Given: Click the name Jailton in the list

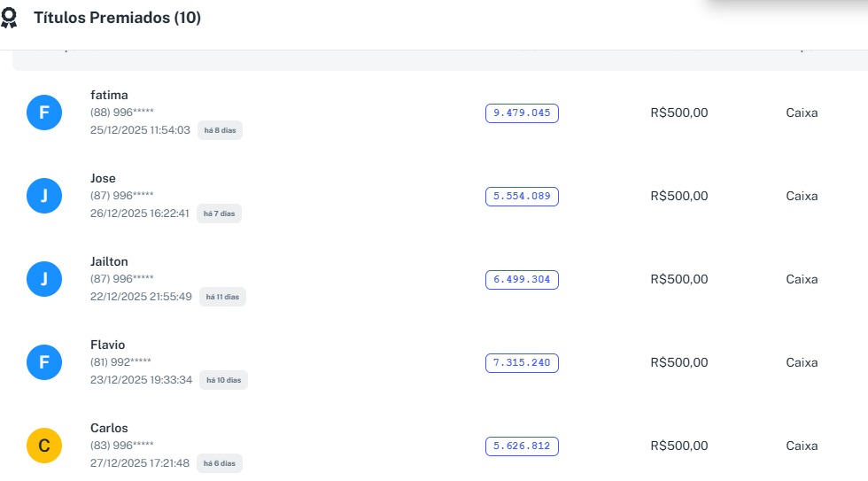Looking at the screenshot, I should pyautogui.click(x=109, y=261).
